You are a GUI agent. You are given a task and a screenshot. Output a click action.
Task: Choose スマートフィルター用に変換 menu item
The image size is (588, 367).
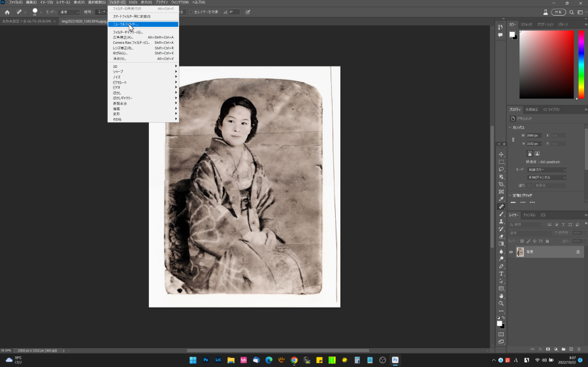[x=143, y=16]
